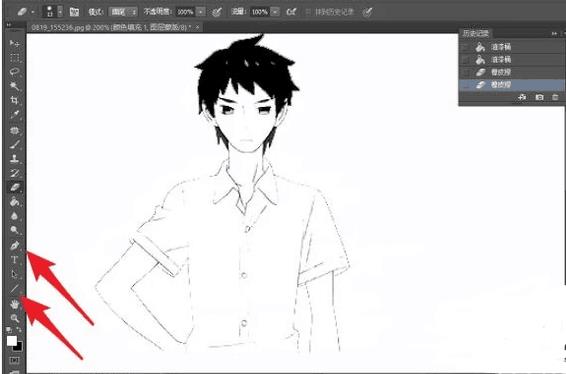Delete current history state trash button

555,97
